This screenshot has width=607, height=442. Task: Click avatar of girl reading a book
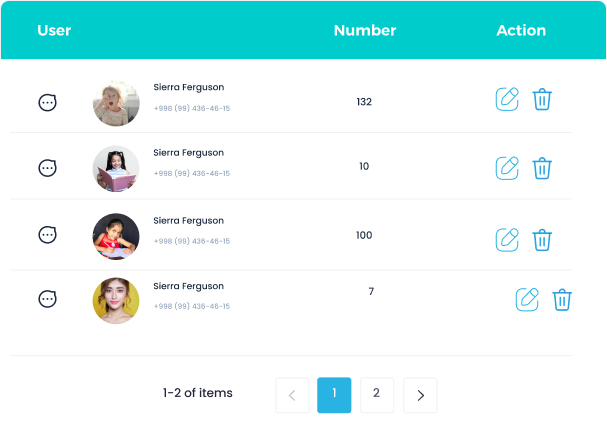(x=116, y=169)
